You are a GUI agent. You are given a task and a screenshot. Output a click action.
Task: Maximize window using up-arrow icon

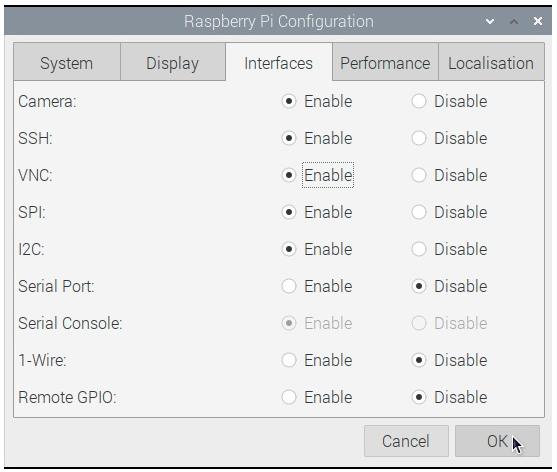pyautogui.click(x=514, y=22)
